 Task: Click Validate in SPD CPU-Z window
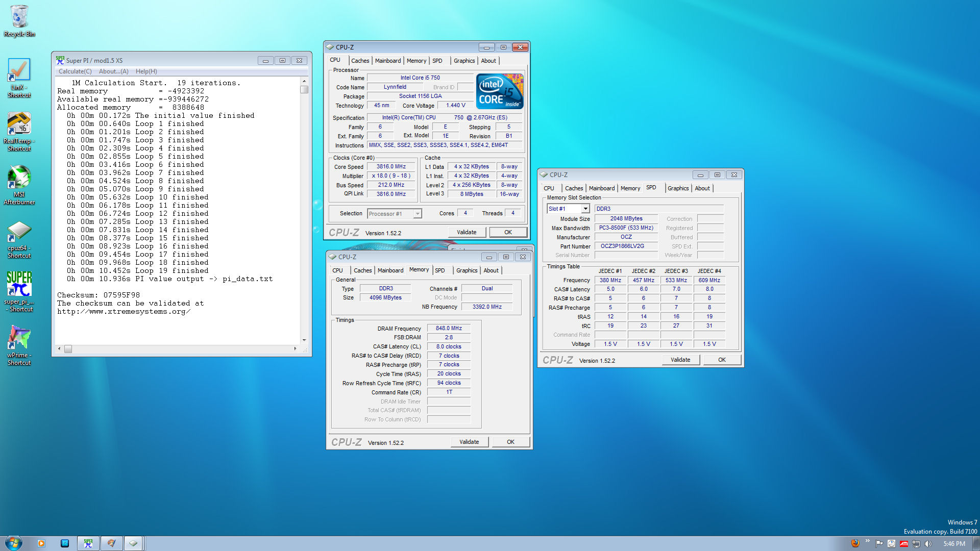pos(680,360)
